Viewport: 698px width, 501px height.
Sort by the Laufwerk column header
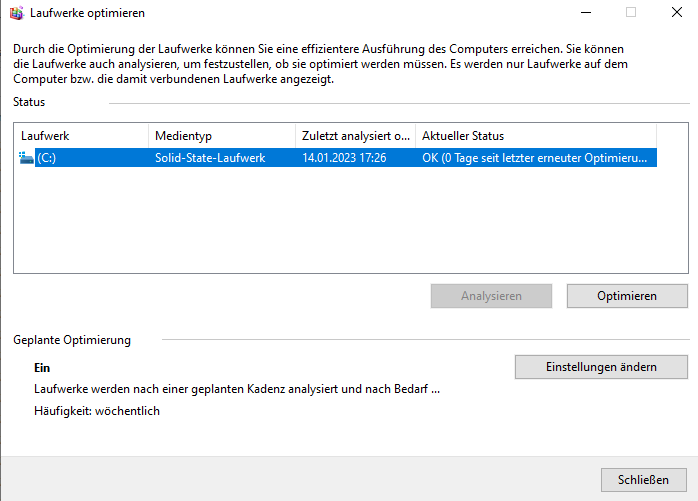[83, 135]
